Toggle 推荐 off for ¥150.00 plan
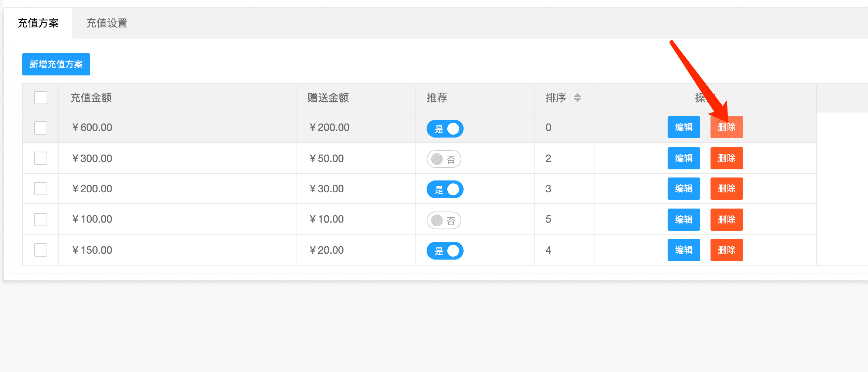The height and width of the screenshot is (372, 868). [445, 251]
